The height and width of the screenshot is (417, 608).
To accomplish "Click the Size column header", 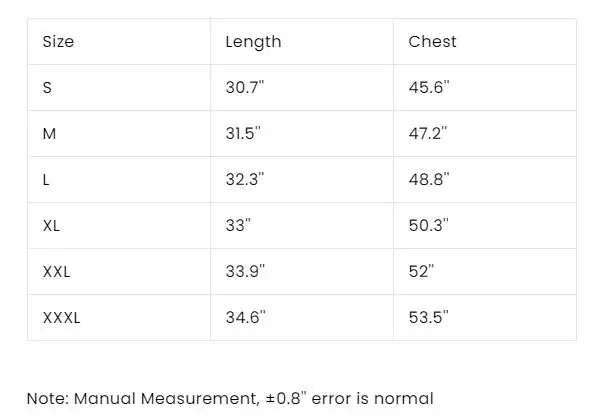I will [119, 42].
